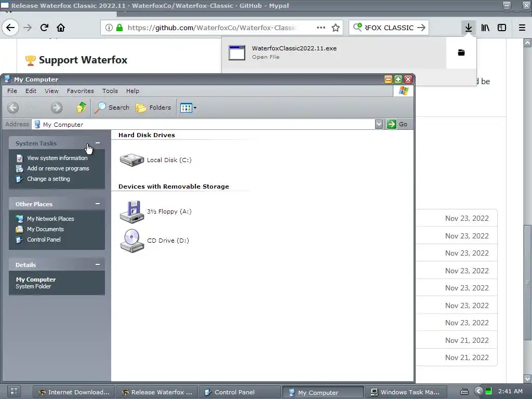Click the Go button
The width and height of the screenshot is (532, 399).
tap(397, 124)
